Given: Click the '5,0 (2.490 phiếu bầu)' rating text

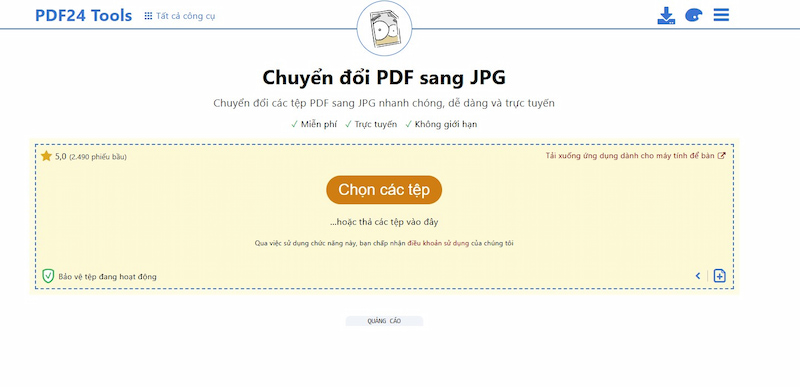Looking at the screenshot, I should pyautogui.click(x=91, y=157).
